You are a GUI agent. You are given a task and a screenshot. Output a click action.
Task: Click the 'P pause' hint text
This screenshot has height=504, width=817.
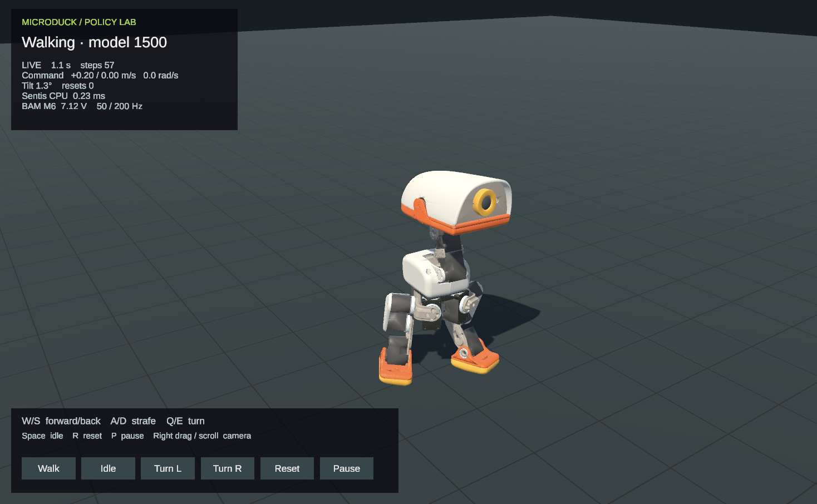(127, 436)
